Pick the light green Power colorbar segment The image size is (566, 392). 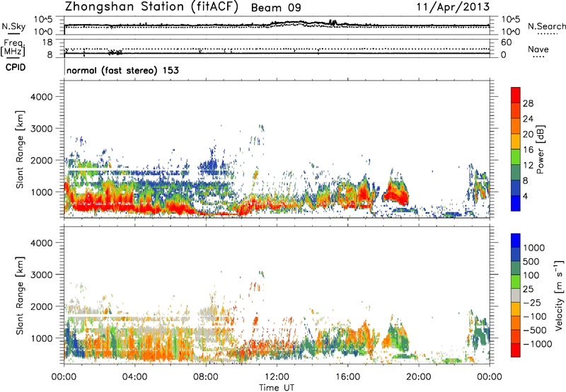tap(516, 157)
